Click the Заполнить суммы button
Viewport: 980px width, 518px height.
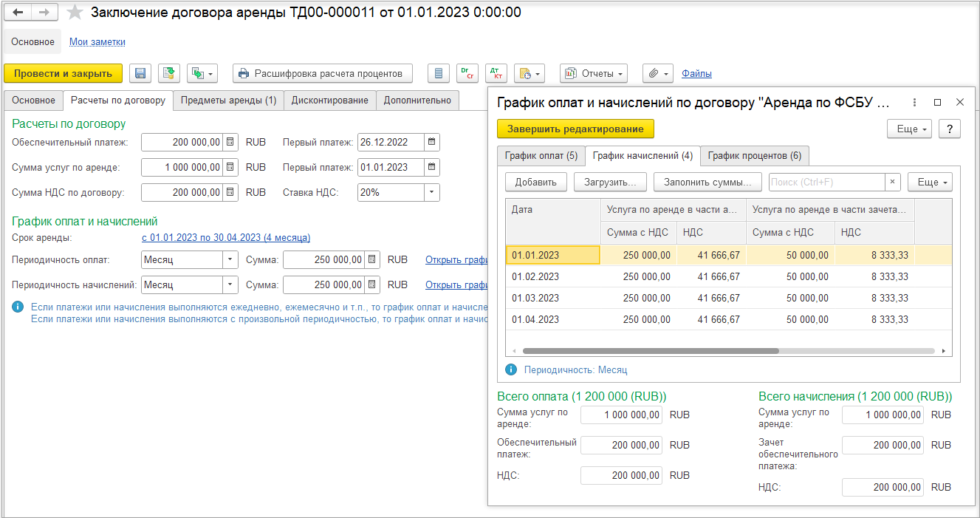point(707,182)
